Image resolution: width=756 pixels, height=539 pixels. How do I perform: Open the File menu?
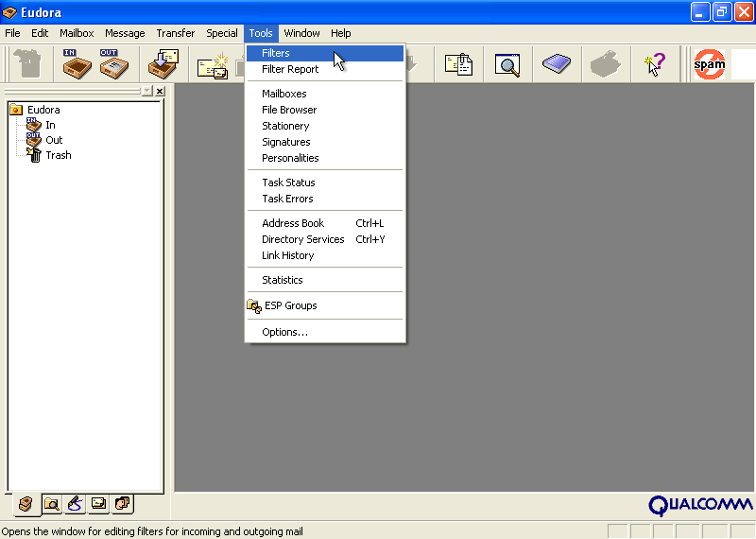(x=12, y=33)
